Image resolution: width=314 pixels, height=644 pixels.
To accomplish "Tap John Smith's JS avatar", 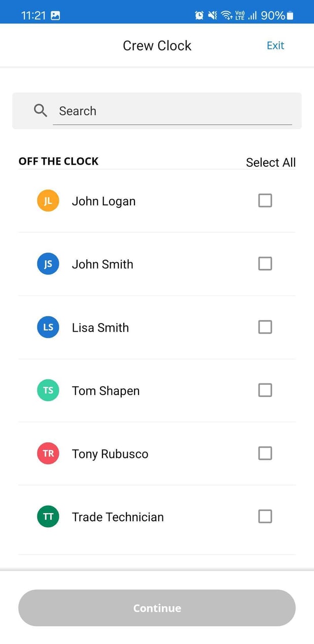I will 48,264.
